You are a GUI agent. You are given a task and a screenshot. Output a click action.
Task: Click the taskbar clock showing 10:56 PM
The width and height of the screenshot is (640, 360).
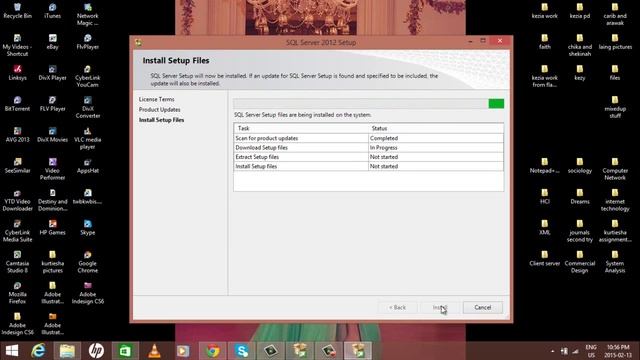[x=618, y=351]
